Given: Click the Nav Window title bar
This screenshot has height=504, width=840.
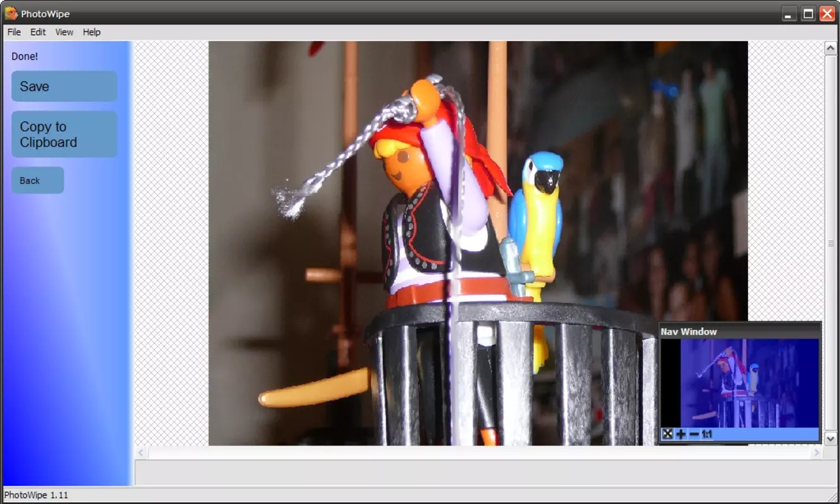Looking at the screenshot, I should (740, 331).
